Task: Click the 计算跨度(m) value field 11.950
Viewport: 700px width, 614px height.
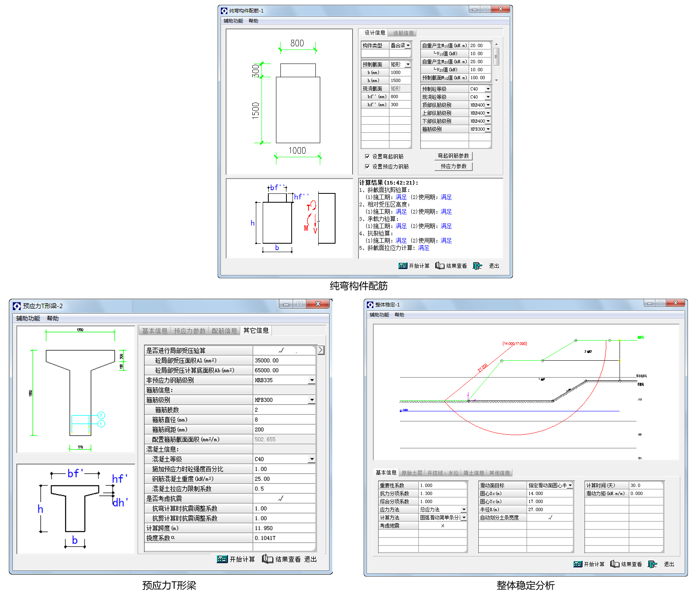Action: (284, 528)
